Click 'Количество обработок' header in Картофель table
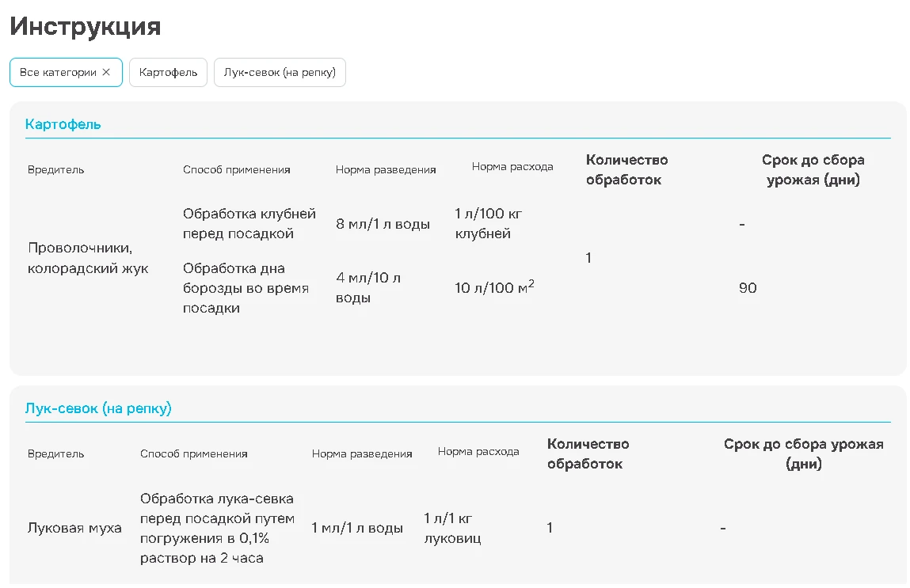 click(626, 169)
